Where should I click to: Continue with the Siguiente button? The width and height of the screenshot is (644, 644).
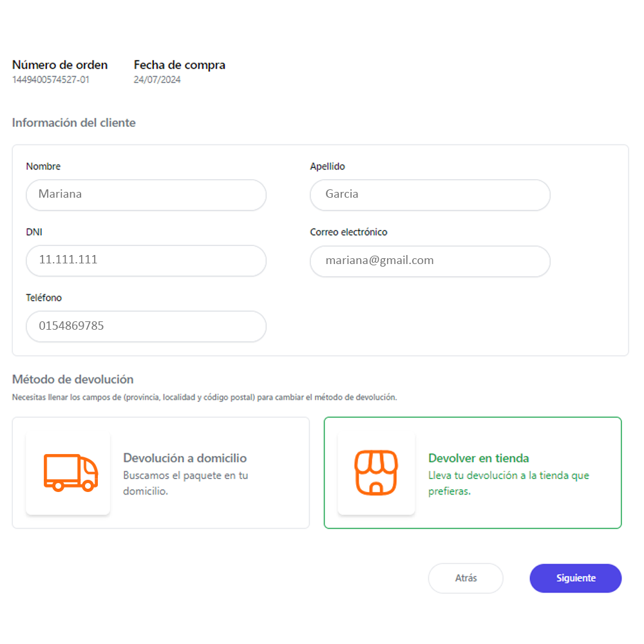(575, 578)
